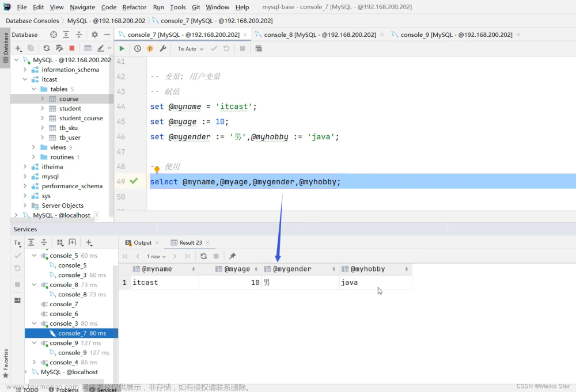Click the 'itcast' result cell
The height and width of the screenshot is (392, 576).
(x=165, y=282)
